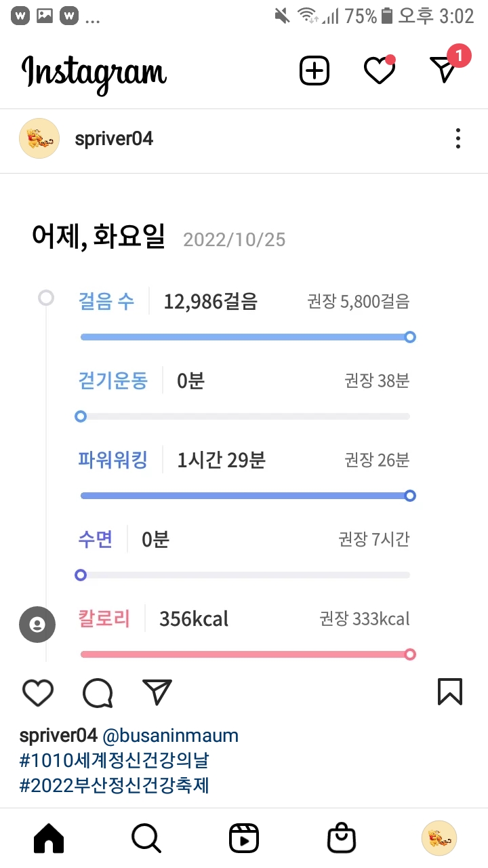Open the @busaninmaum mention link
Screen dimensions: 488x868
coord(170,736)
